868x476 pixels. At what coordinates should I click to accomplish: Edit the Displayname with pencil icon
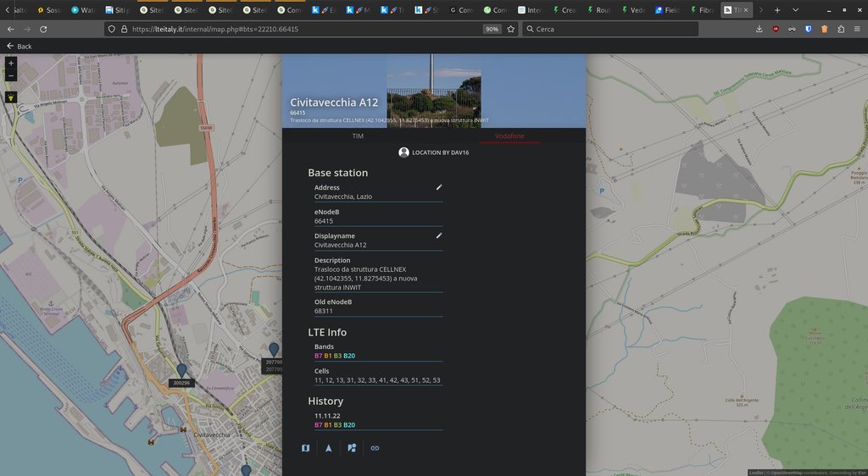(438, 235)
